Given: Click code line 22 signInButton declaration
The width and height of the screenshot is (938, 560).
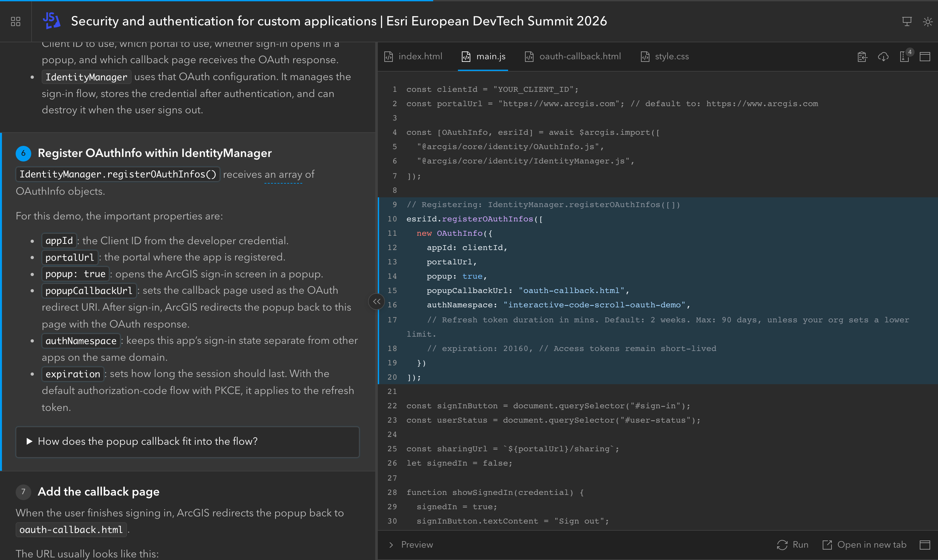Looking at the screenshot, I should point(548,406).
